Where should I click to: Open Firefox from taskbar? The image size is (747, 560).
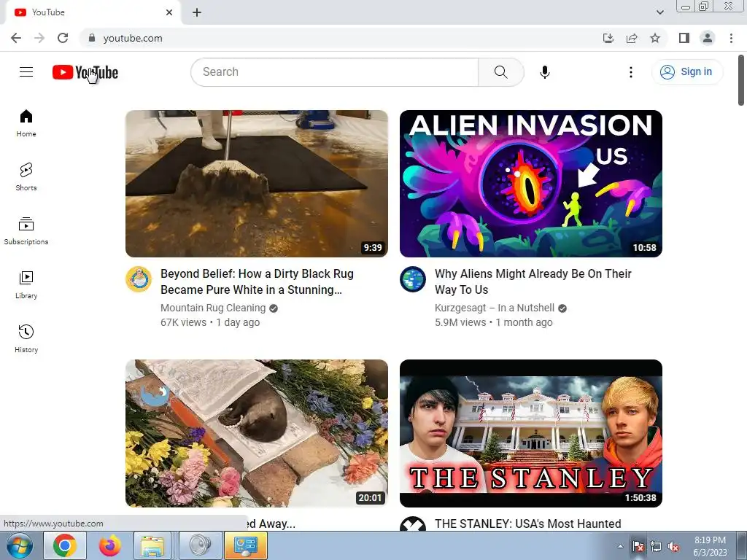coord(109,545)
